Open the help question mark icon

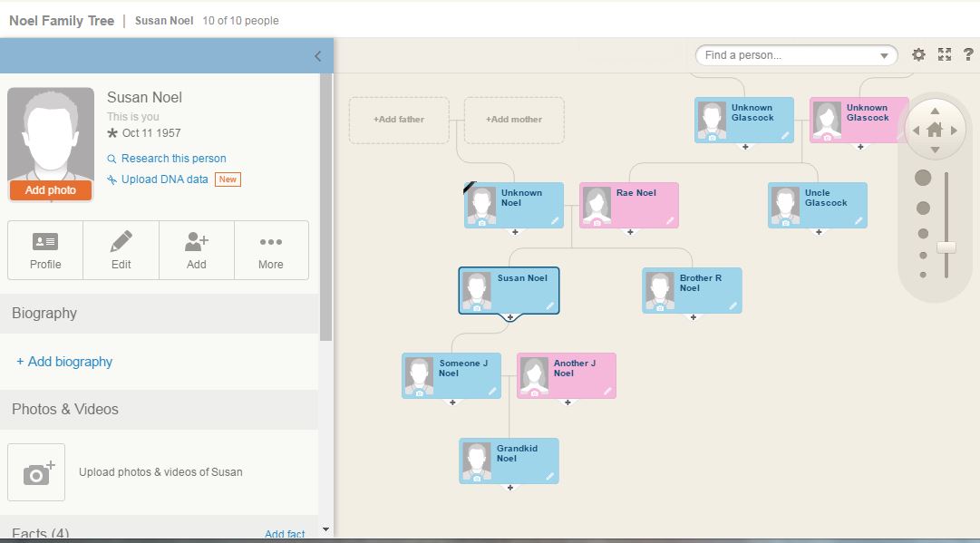[968, 55]
